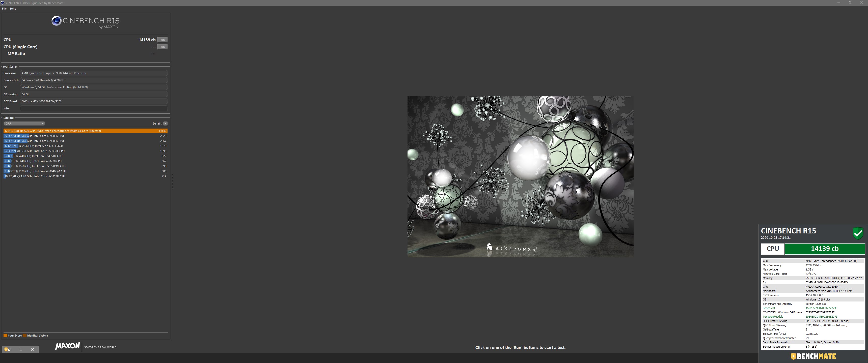Click QPC Timer/Skewing row
Image resolution: width=868 pixels, height=363 pixels.
coord(813,325)
